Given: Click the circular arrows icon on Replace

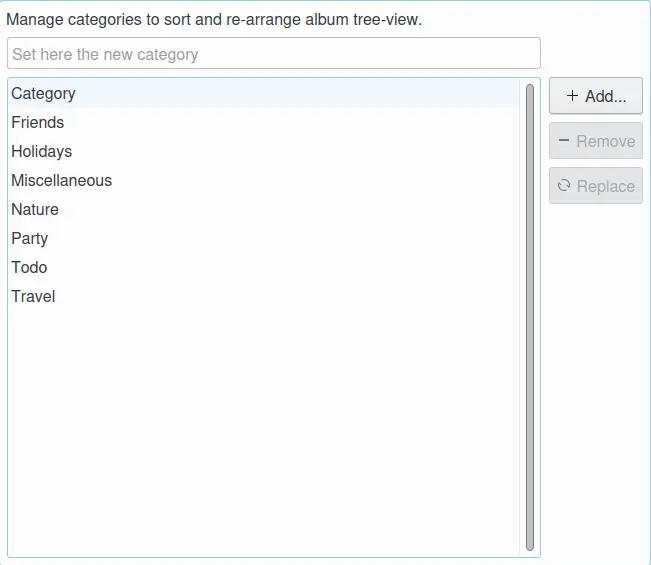Looking at the screenshot, I should click(564, 186).
